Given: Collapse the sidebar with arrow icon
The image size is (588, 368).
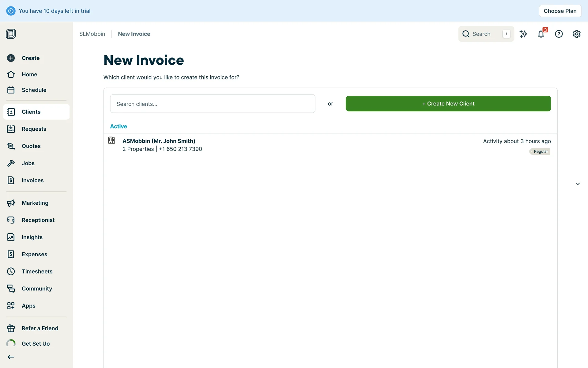Looking at the screenshot, I should 11,357.
